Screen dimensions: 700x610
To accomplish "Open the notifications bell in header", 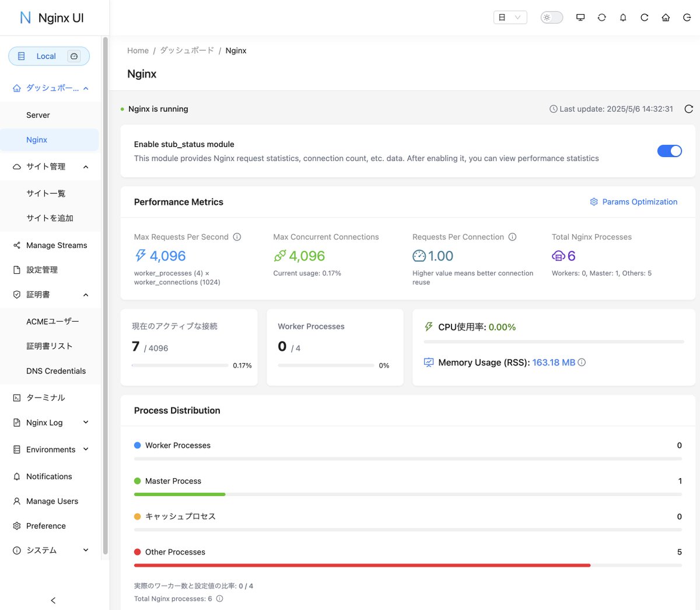I will click(623, 18).
